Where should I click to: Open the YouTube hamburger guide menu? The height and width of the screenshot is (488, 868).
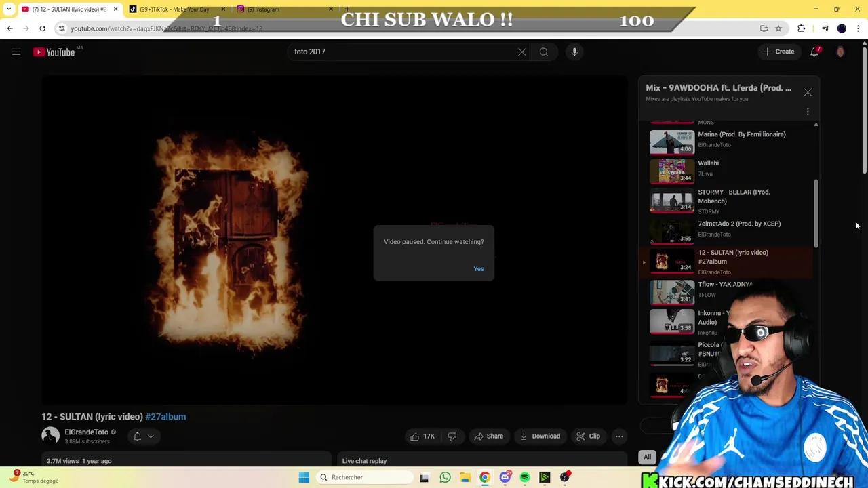[16, 52]
